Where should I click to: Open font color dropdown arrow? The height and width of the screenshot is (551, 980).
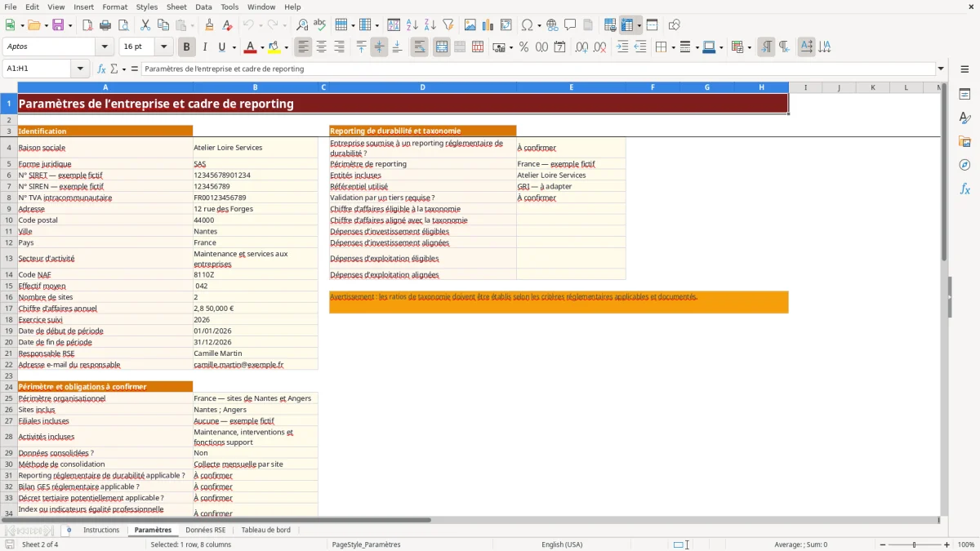[262, 47]
